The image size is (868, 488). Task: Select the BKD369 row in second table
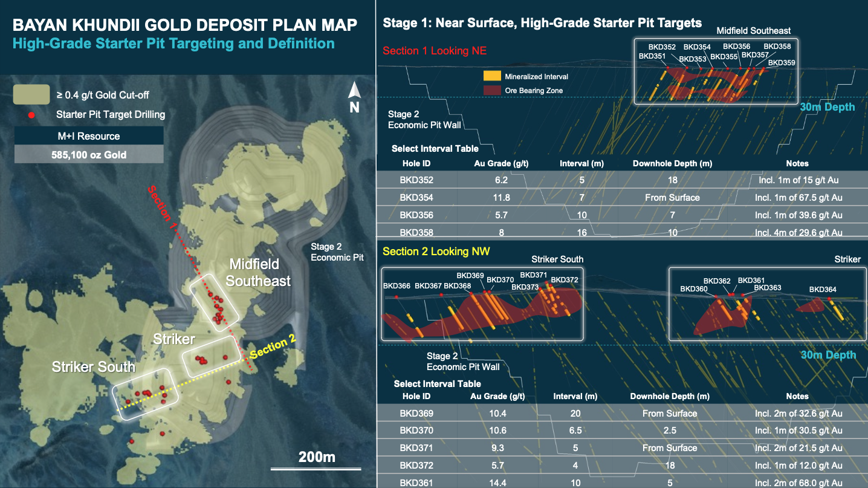[x=622, y=414]
